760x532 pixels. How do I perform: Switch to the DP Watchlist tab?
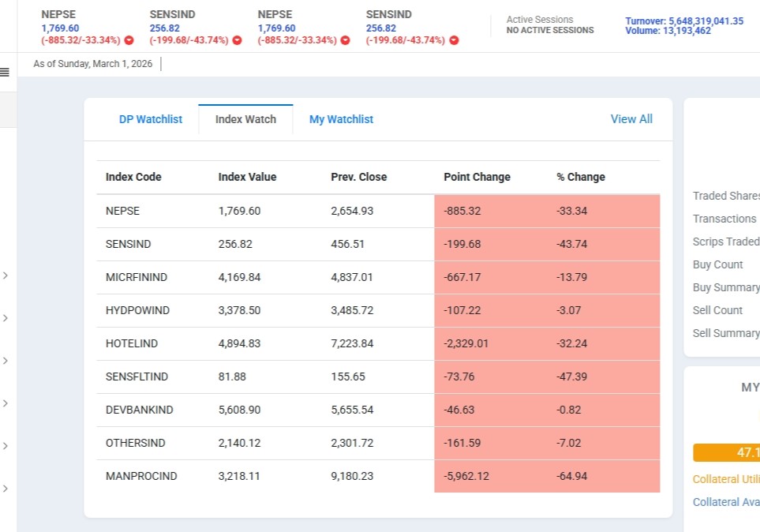150,119
